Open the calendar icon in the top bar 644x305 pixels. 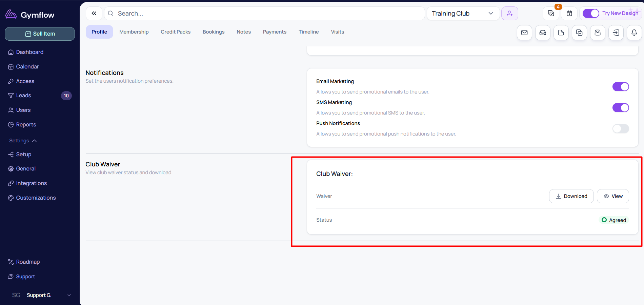point(569,14)
